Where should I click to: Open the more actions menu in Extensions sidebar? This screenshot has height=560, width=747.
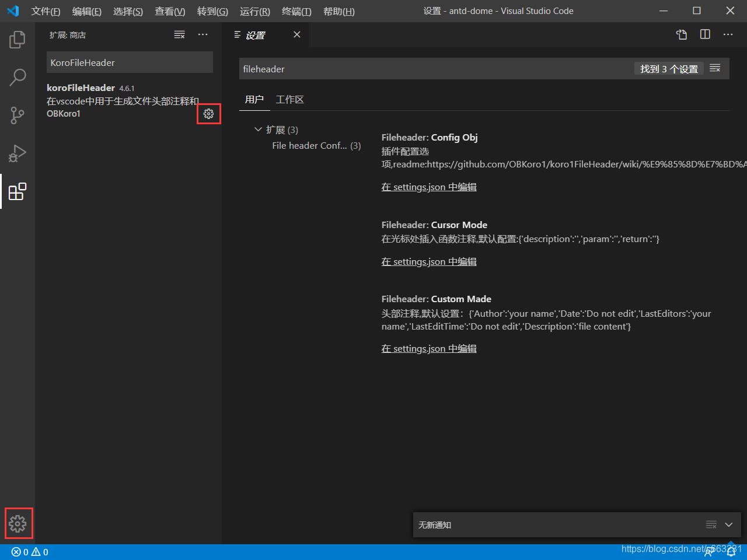[203, 34]
